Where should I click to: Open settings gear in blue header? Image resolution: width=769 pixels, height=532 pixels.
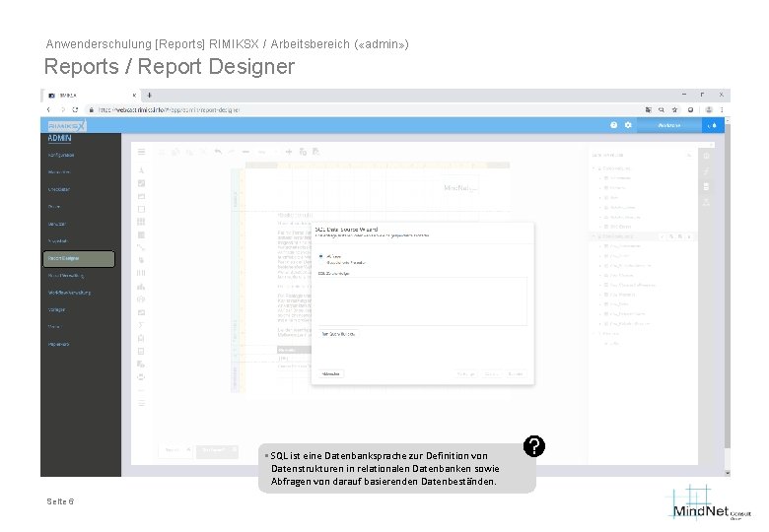pos(628,125)
